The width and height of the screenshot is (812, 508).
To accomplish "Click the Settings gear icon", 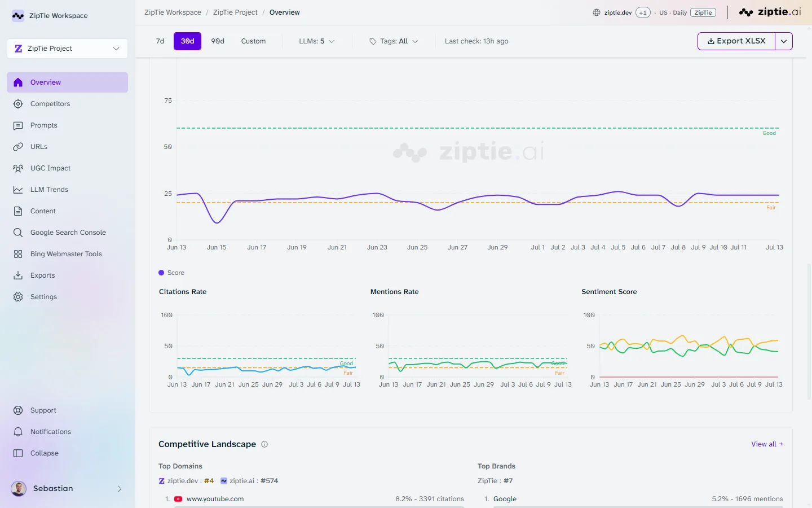I will pos(18,297).
